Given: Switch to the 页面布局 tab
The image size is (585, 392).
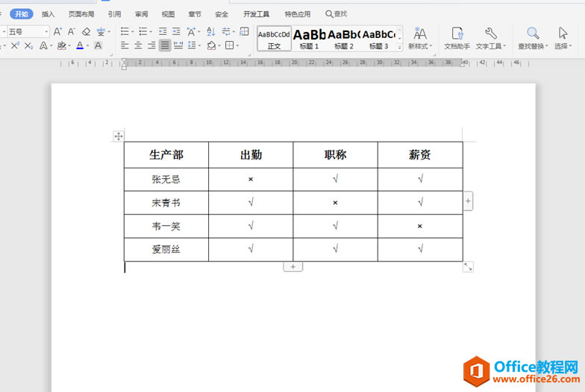Looking at the screenshot, I should (x=81, y=14).
